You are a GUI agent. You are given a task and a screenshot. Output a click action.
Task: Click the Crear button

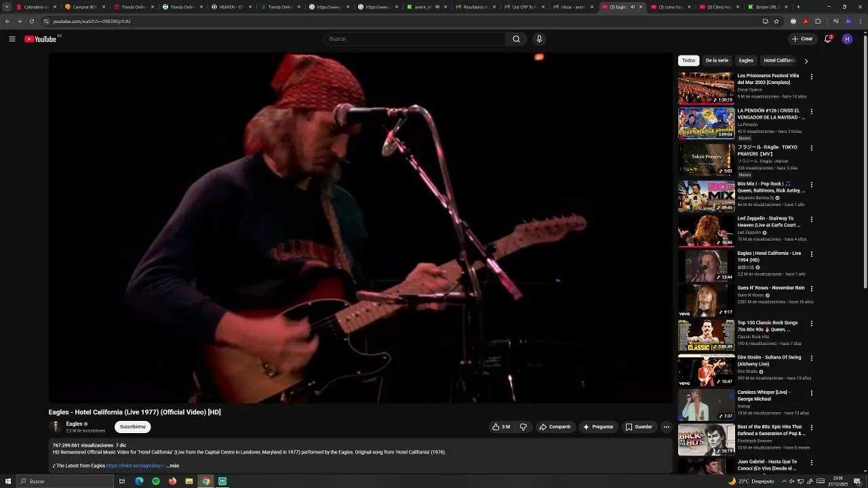click(802, 39)
